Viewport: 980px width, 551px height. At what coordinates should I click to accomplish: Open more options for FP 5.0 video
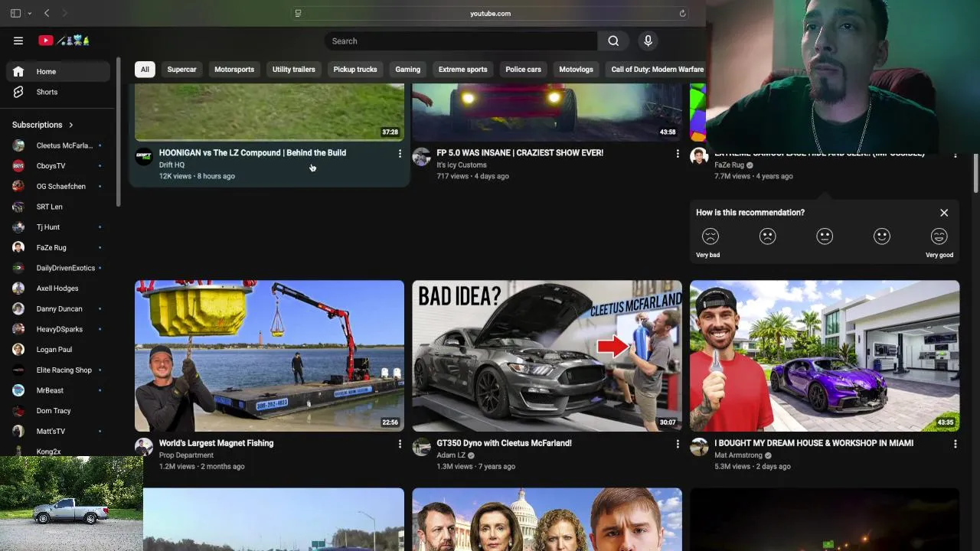[678, 154]
